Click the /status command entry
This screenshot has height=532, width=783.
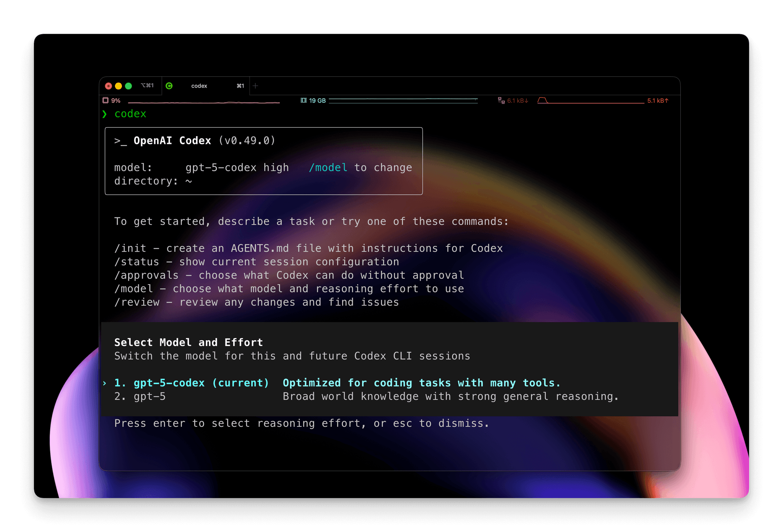tap(136, 262)
